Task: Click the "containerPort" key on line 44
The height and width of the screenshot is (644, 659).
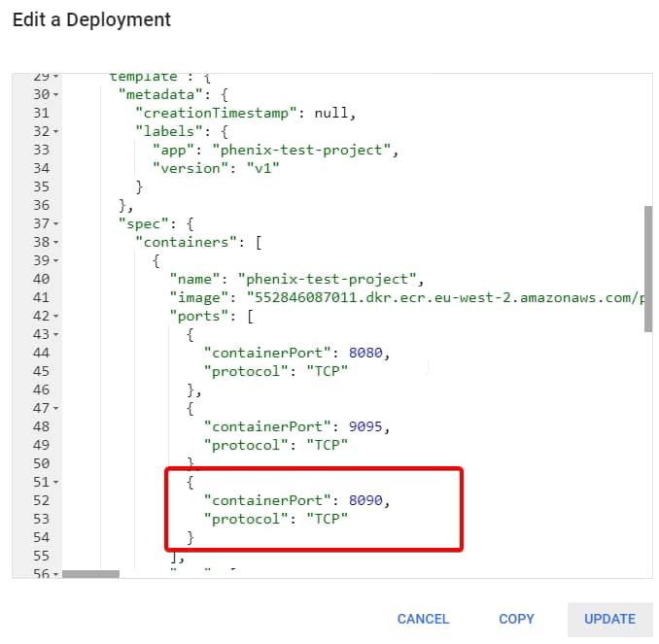Action: tap(267, 353)
